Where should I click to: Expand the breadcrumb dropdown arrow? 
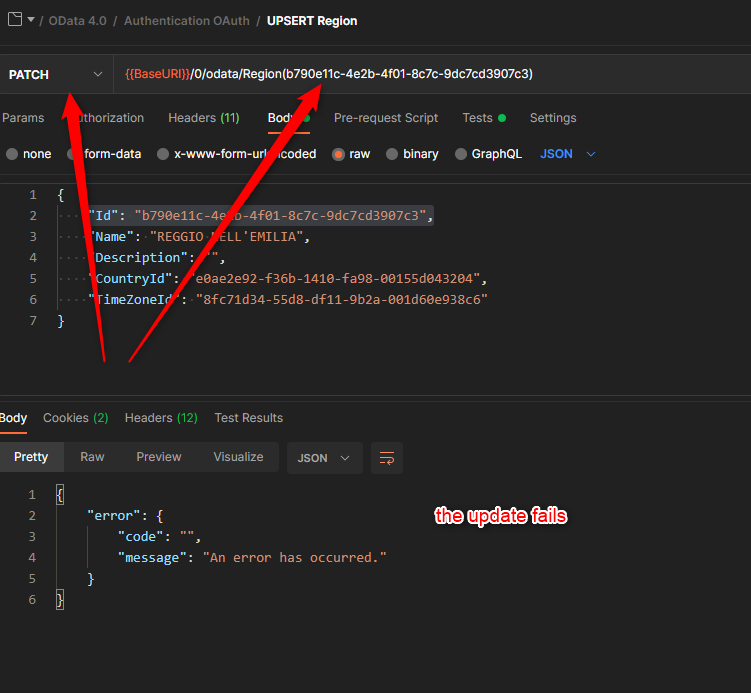click(31, 20)
